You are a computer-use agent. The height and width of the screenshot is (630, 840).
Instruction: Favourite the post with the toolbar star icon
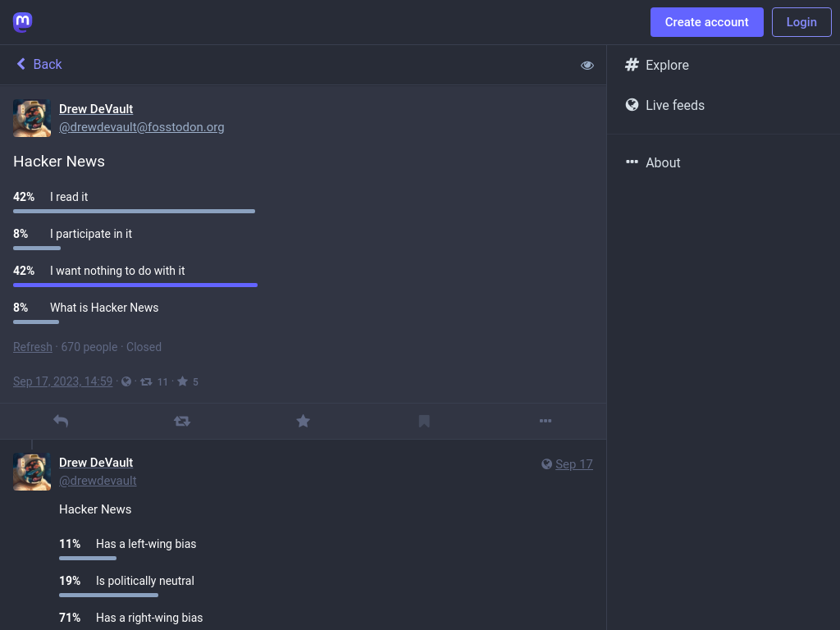(x=304, y=421)
